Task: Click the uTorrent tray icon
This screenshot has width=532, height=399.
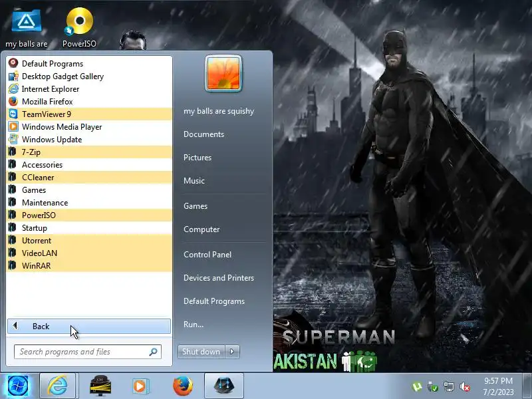Action: pyautogui.click(x=417, y=386)
